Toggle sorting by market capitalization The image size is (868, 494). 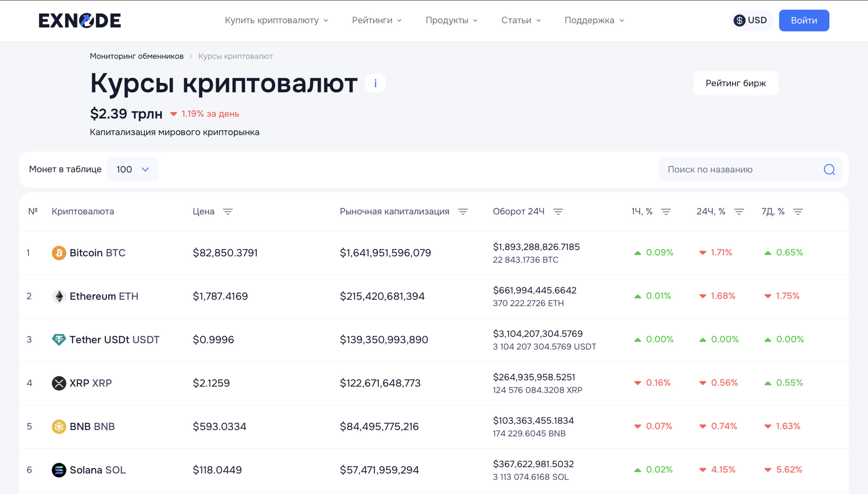(463, 212)
